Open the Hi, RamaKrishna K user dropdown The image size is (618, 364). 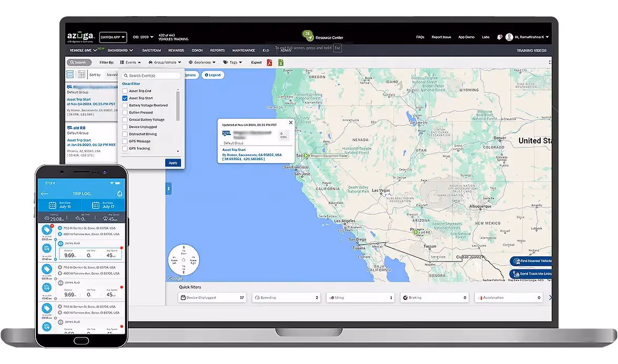click(x=532, y=37)
